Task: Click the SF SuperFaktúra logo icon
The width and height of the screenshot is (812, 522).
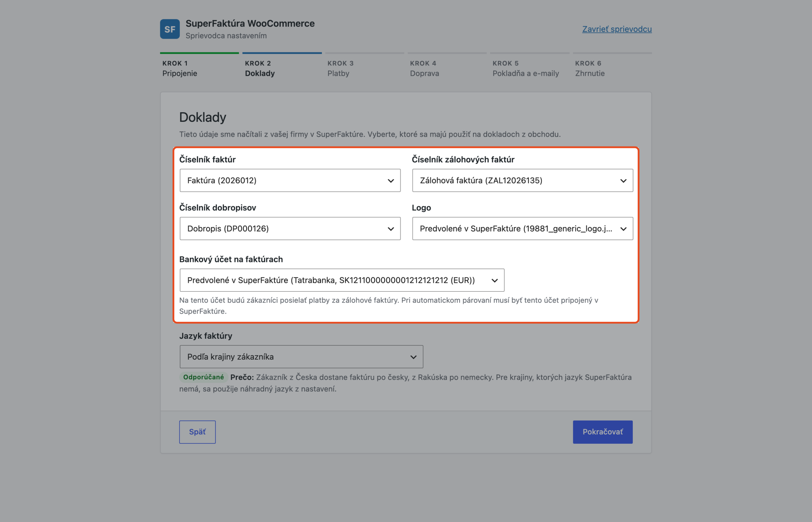Action: [170, 29]
